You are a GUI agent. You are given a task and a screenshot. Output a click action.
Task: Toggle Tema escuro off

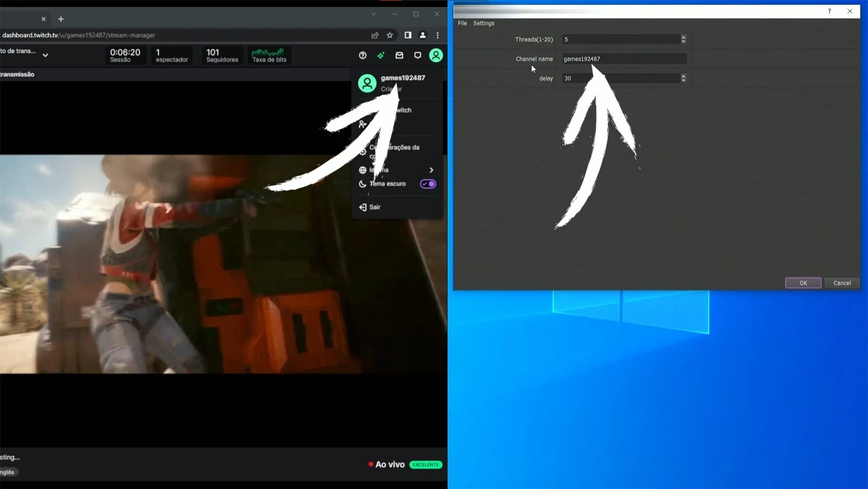click(427, 183)
